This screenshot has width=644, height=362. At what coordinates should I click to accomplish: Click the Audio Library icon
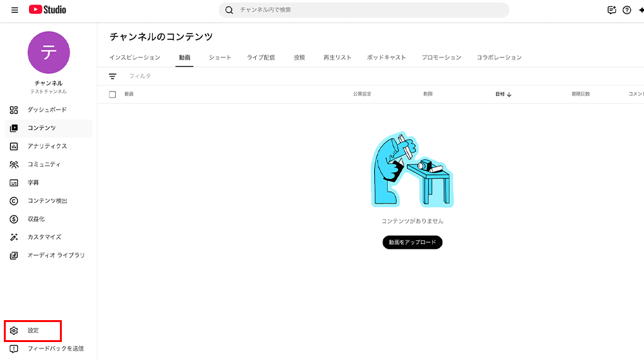click(x=14, y=256)
